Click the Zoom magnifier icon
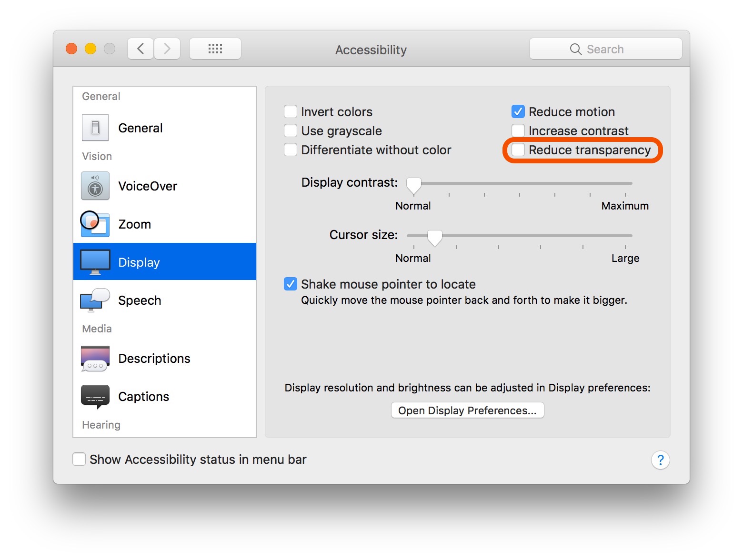 pos(95,224)
